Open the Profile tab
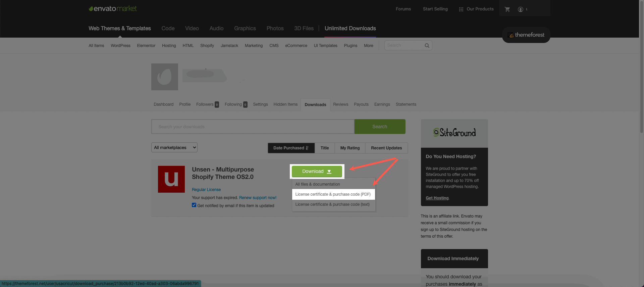 pyautogui.click(x=185, y=104)
